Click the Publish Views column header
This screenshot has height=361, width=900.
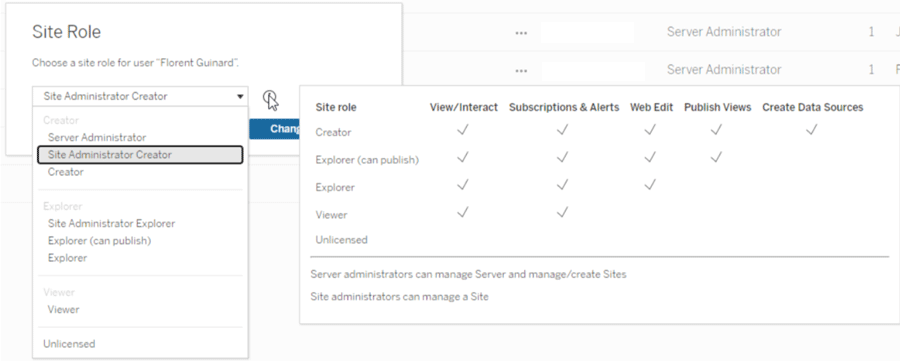[x=717, y=107]
